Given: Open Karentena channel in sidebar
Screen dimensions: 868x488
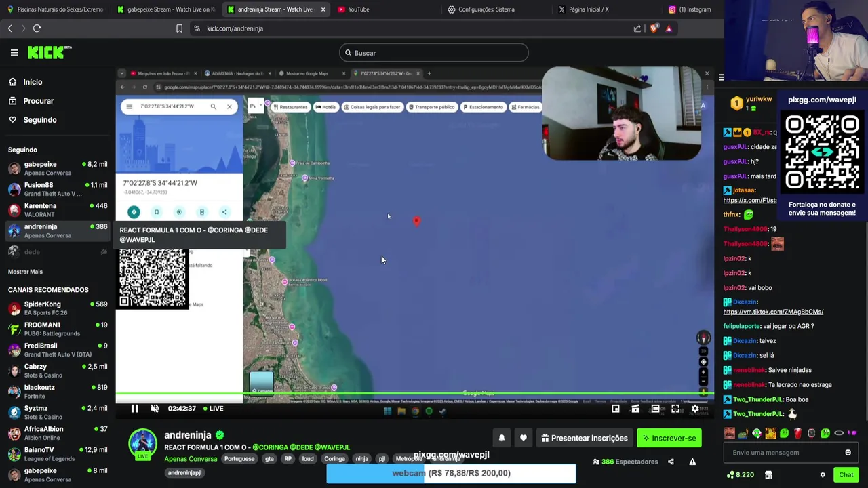Looking at the screenshot, I should 58,210.
